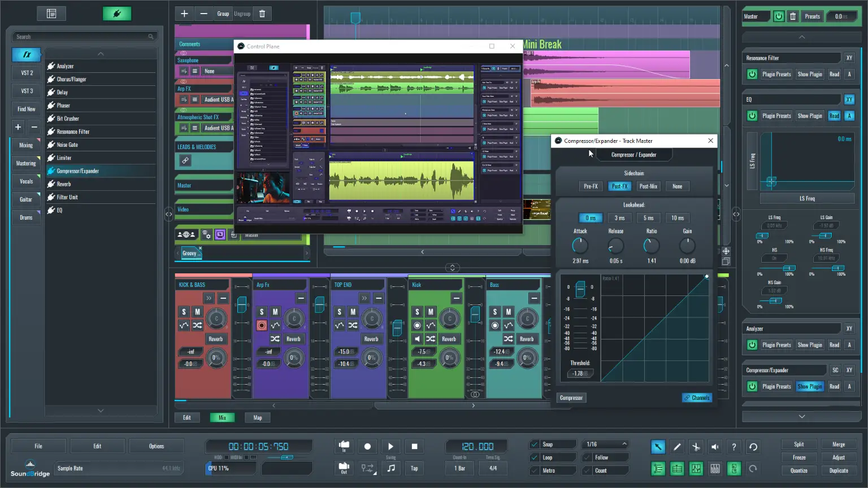868x488 pixels.
Task: Enable the Follow checkbox
Action: pyautogui.click(x=587, y=457)
